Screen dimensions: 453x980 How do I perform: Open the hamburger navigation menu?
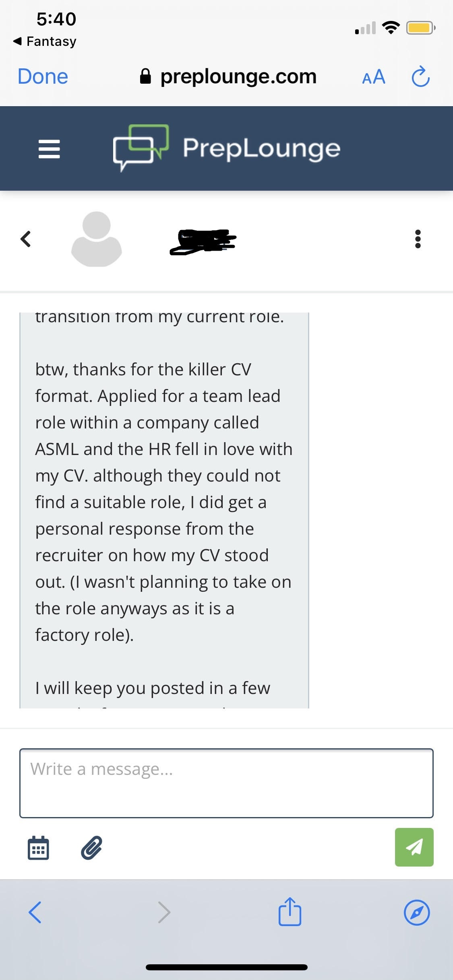(x=49, y=149)
